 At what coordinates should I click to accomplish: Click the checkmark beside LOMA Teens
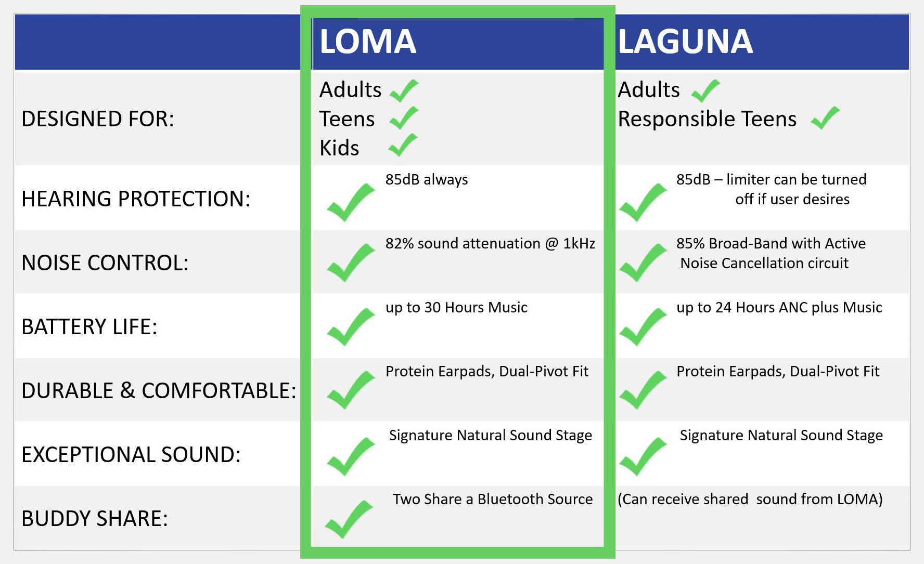404,118
